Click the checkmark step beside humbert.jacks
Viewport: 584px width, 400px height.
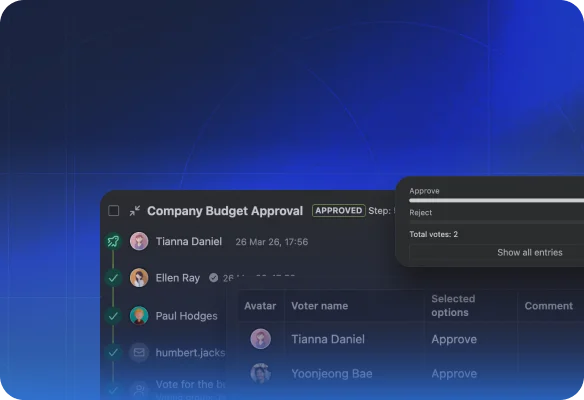click(x=113, y=352)
